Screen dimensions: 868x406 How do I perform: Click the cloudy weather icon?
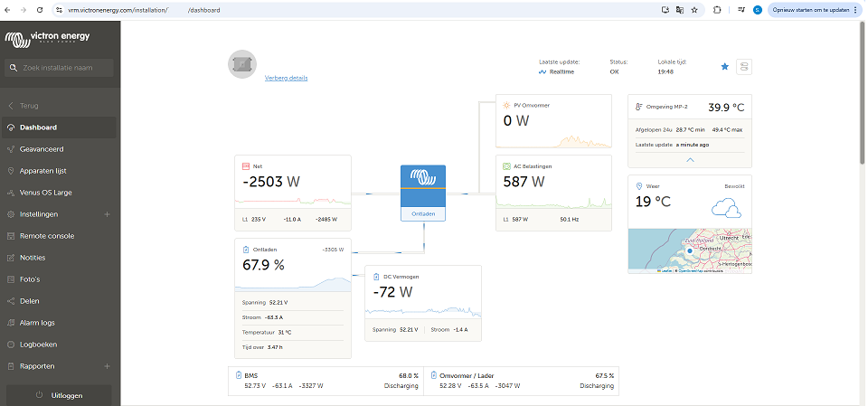pos(726,209)
